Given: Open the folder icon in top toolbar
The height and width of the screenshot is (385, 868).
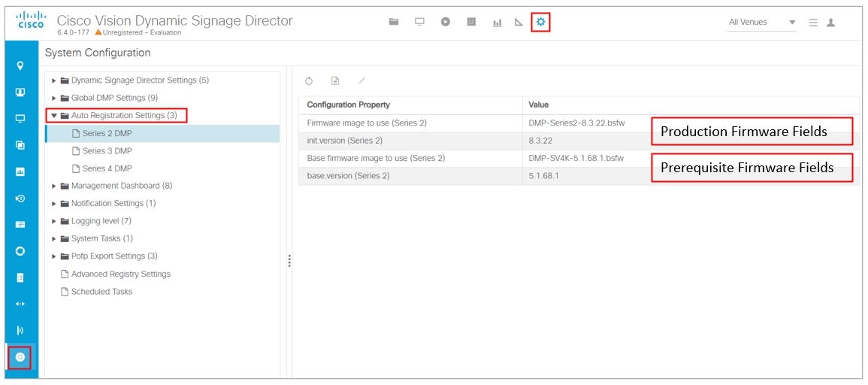Looking at the screenshot, I should click(x=394, y=22).
